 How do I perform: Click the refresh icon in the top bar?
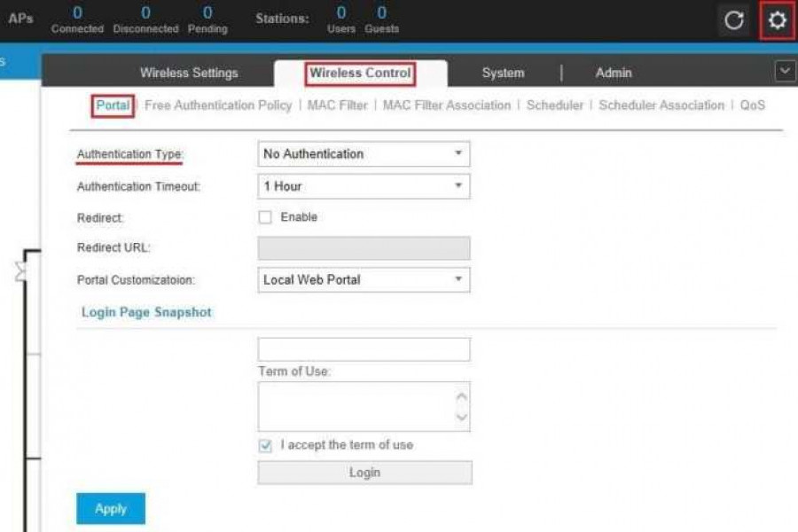734,20
